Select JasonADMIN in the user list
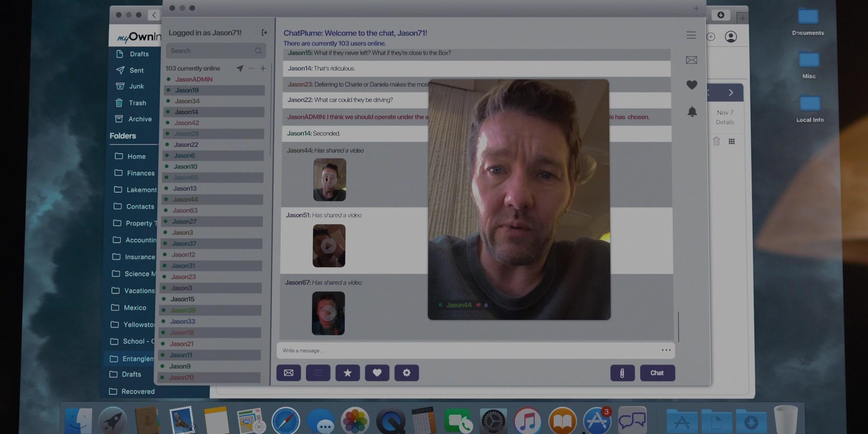This screenshot has width=868, height=434. 193,79
